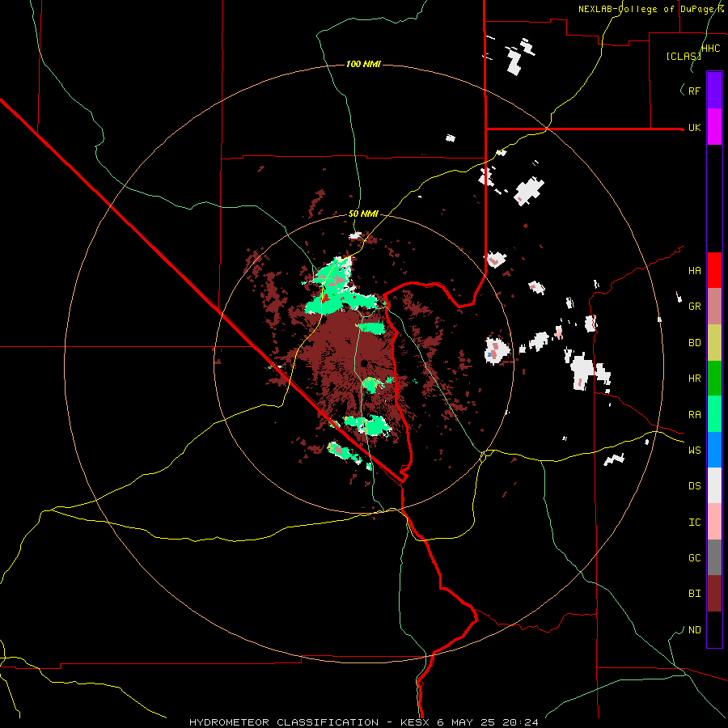
Task: Click the HYDROMETEOR CLASSIFICATION title text
Action: click(284, 722)
